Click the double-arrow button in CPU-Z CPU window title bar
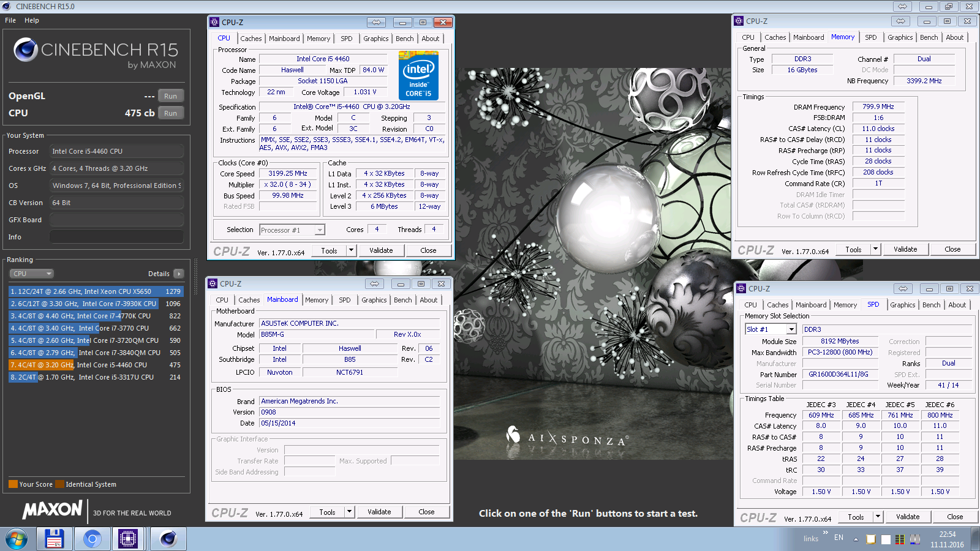This screenshot has height=551, width=980. point(376,22)
